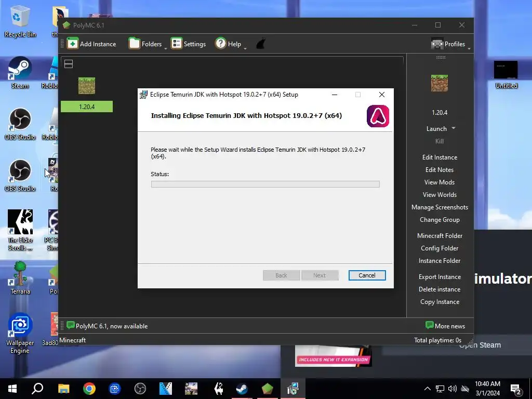
Task: Select the first OBS Studio desktop shortcut
Action: [20, 124]
